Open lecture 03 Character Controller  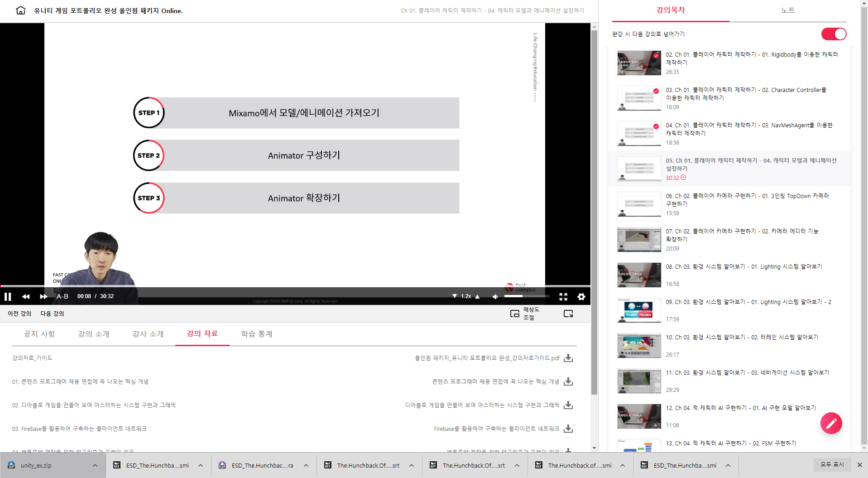point(729,98)
